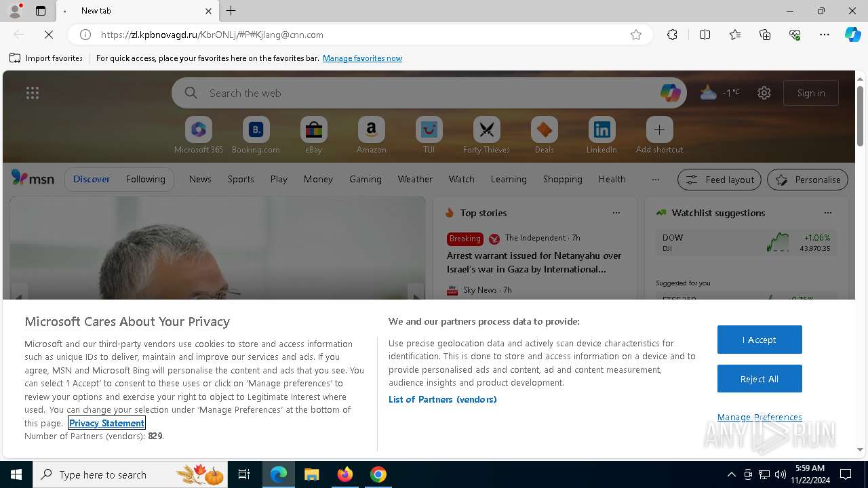Open Watchlist suggestions more options

[828, 213]
